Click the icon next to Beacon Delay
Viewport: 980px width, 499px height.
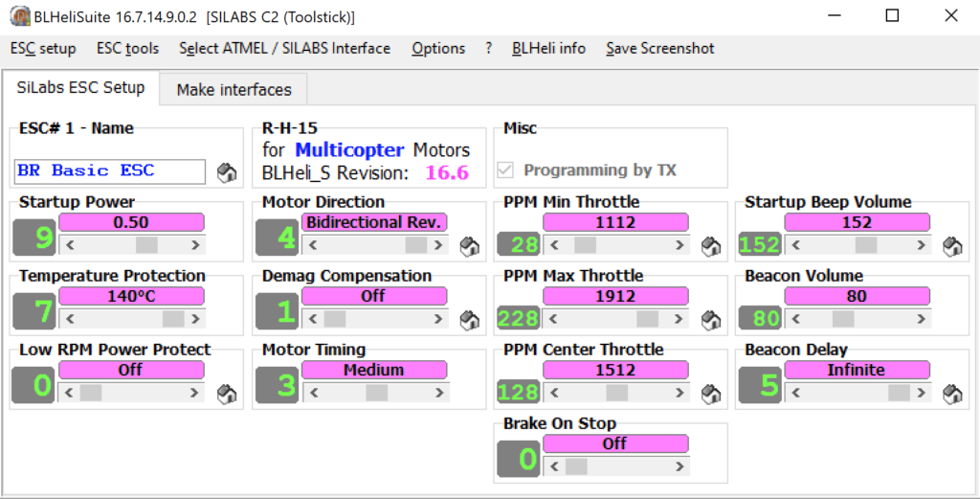point(952,394)
